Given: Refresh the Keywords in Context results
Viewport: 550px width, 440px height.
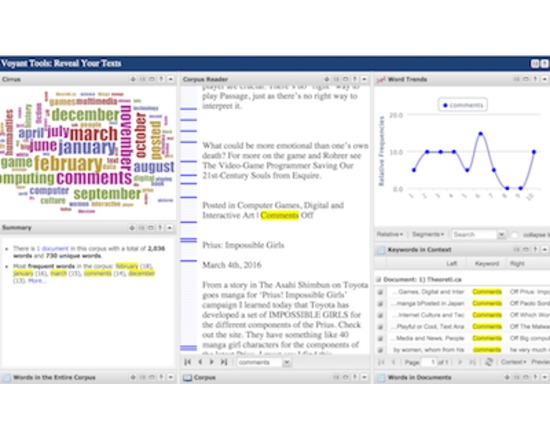Looking at the screenshot, I should (x=489, y=362).
